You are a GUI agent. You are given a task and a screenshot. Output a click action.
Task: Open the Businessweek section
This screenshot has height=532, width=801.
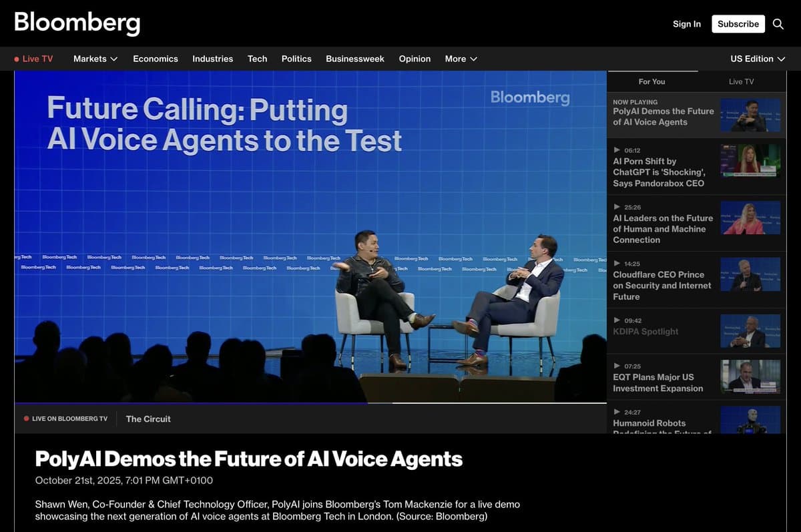coord(355,59)
